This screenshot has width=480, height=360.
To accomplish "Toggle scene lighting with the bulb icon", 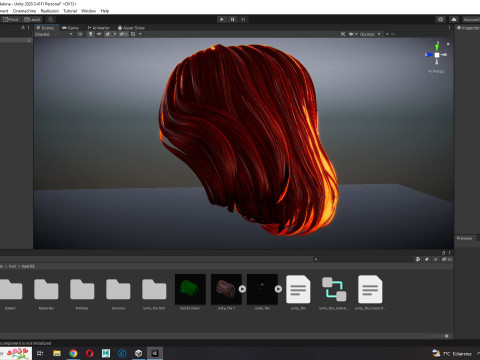I will pos(90,34).
